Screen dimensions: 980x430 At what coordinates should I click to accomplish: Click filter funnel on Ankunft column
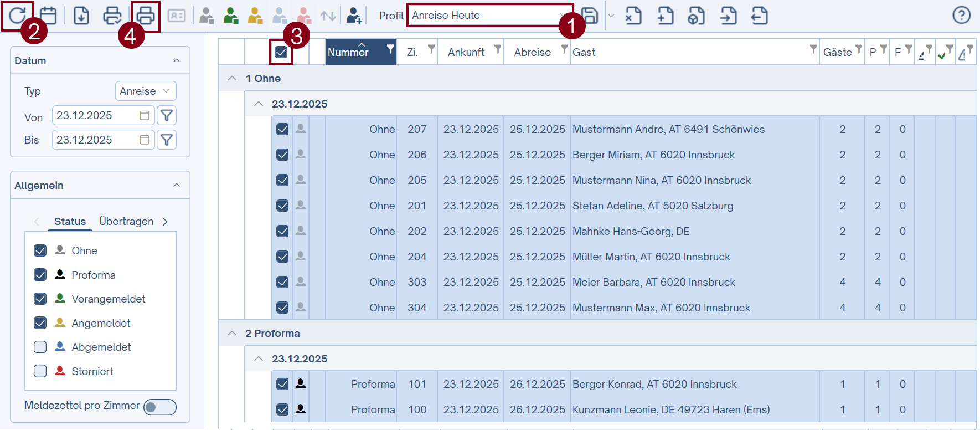(498, 49)
